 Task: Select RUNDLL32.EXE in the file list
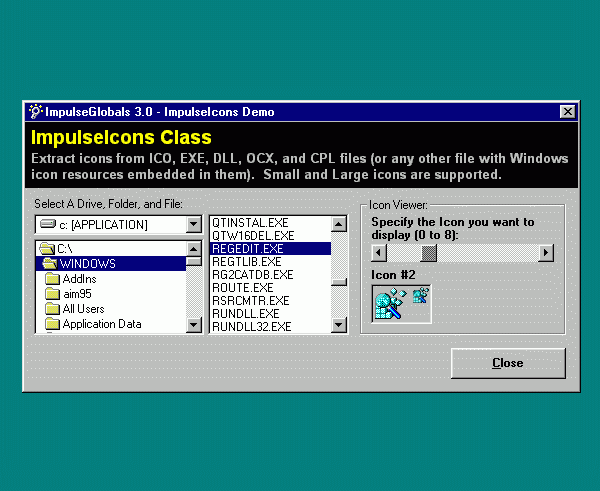click(271, 327)
